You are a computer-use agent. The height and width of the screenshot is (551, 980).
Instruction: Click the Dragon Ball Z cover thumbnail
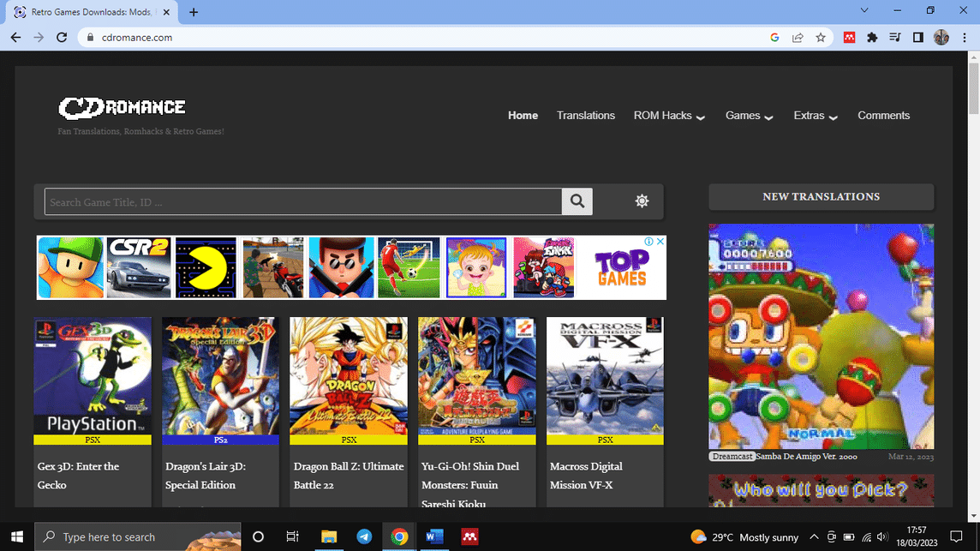click(x=349, y=376)
